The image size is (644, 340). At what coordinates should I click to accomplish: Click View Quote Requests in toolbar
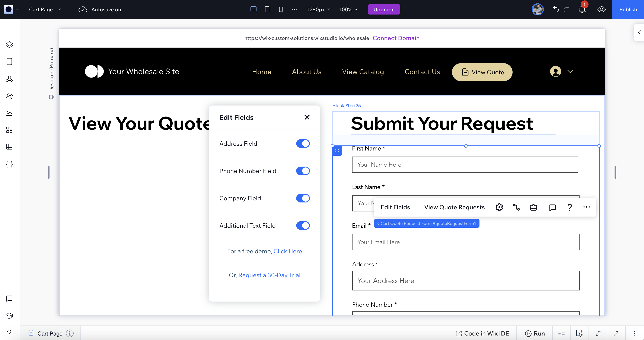tap(454, 207)
